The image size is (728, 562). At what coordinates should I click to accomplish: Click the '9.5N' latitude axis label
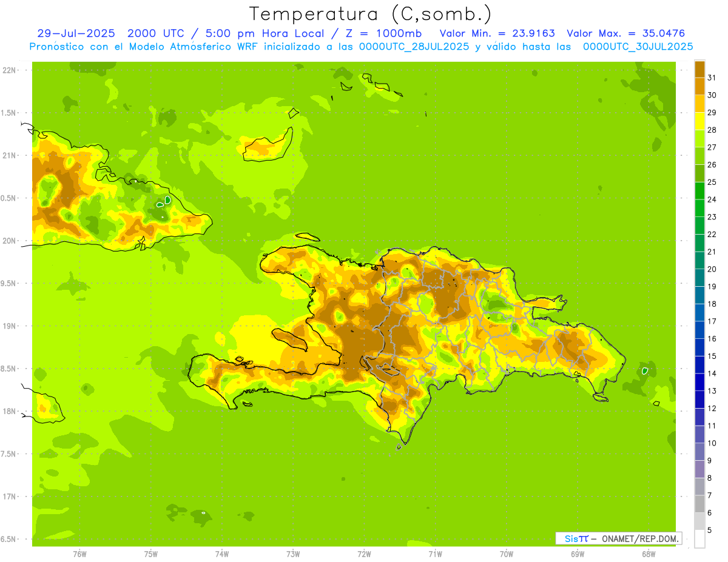click(x=9, y=283)
